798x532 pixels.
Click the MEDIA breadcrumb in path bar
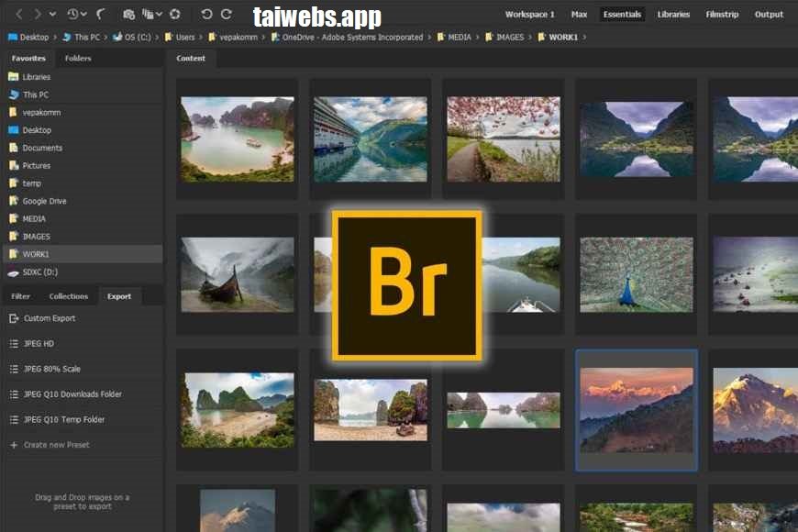click(454, 38)
